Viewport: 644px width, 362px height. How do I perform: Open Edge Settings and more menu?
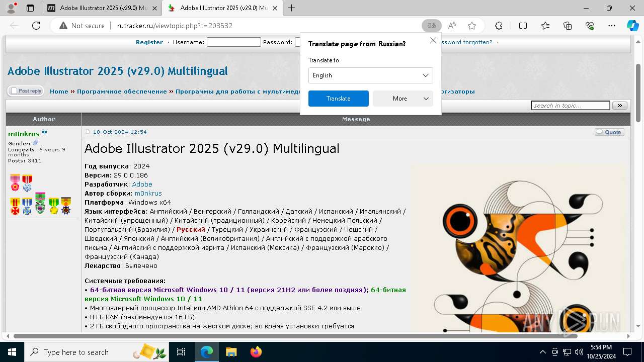coord(612,26)
